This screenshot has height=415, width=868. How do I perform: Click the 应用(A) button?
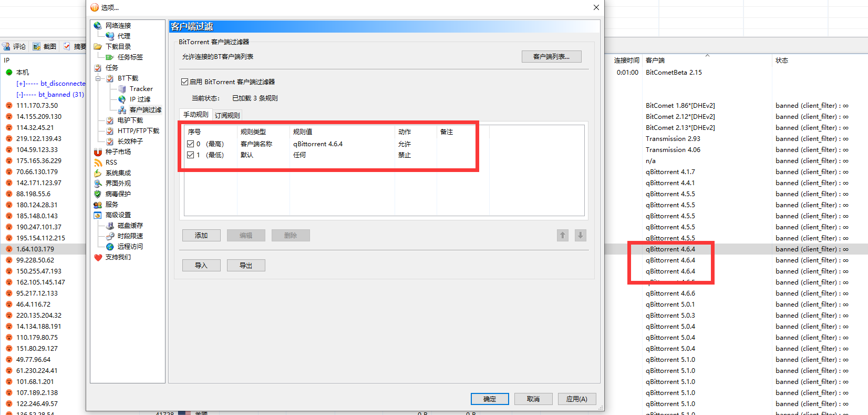coord(577,399)
